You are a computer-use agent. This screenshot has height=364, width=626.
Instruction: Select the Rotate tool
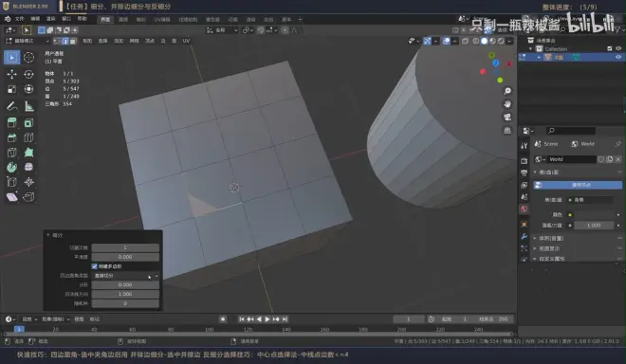coord(28,74)
